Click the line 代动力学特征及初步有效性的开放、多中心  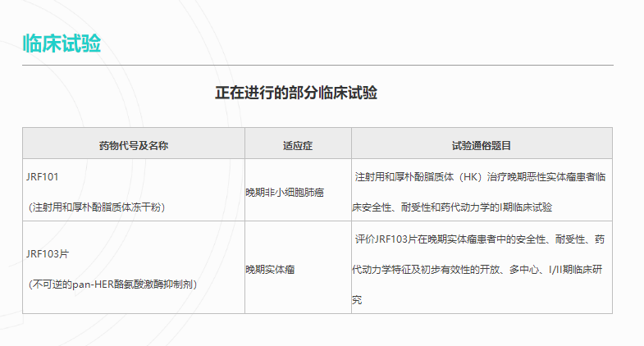click(477, 270)
